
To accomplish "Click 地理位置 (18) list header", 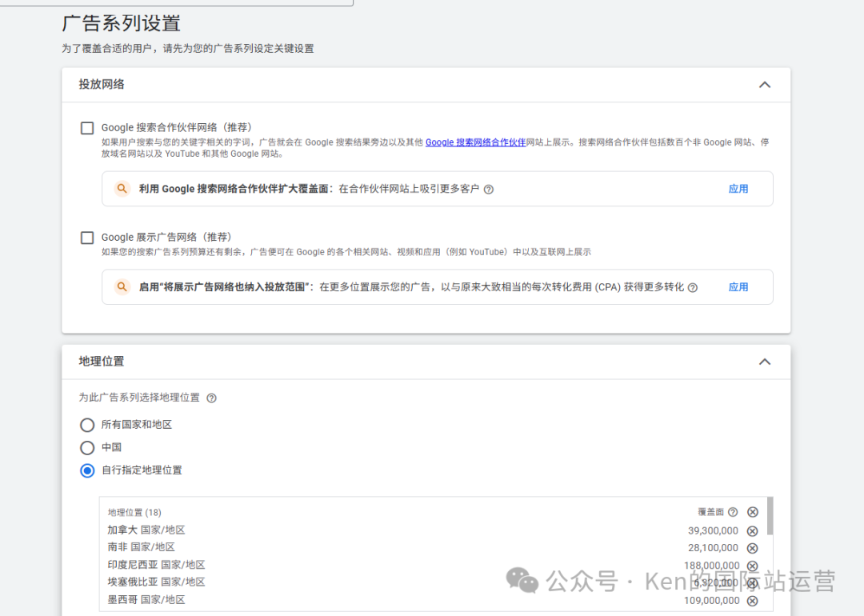I will tap(134, 513).
